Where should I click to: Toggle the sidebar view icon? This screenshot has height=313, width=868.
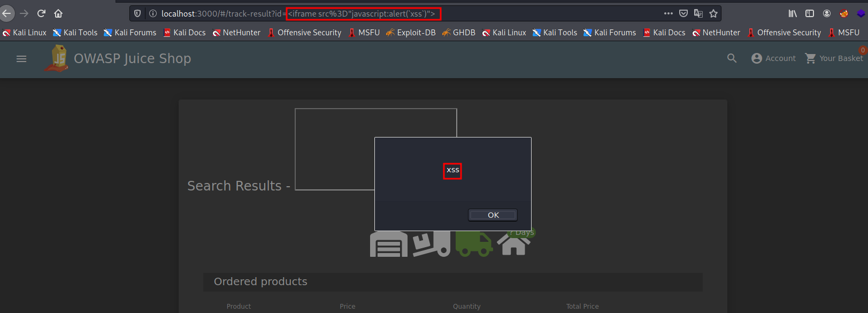[x=810, y=13]
